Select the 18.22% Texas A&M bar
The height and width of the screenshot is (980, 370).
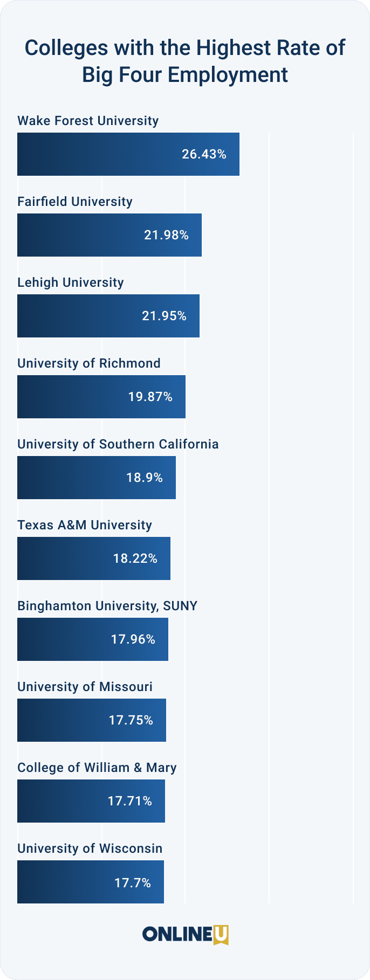point(93,558)
